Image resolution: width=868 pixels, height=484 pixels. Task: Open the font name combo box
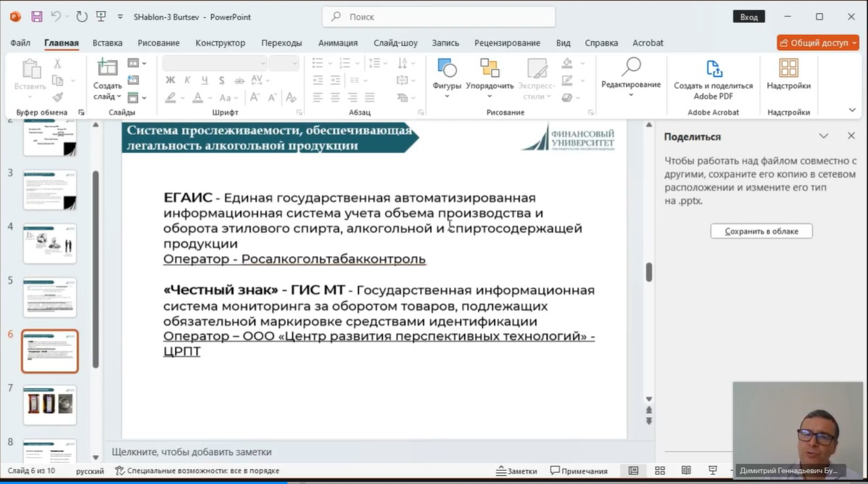click(x=214, y=63)
